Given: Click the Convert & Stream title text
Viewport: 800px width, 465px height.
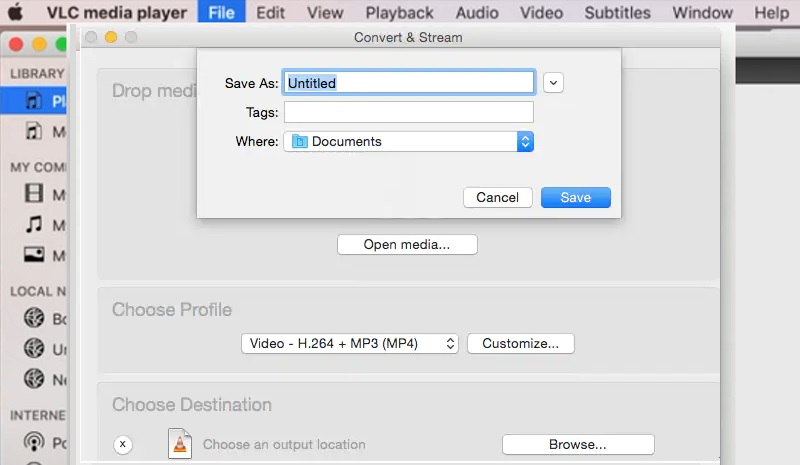Looking at the screenshot, I should [x=408, y=37].
